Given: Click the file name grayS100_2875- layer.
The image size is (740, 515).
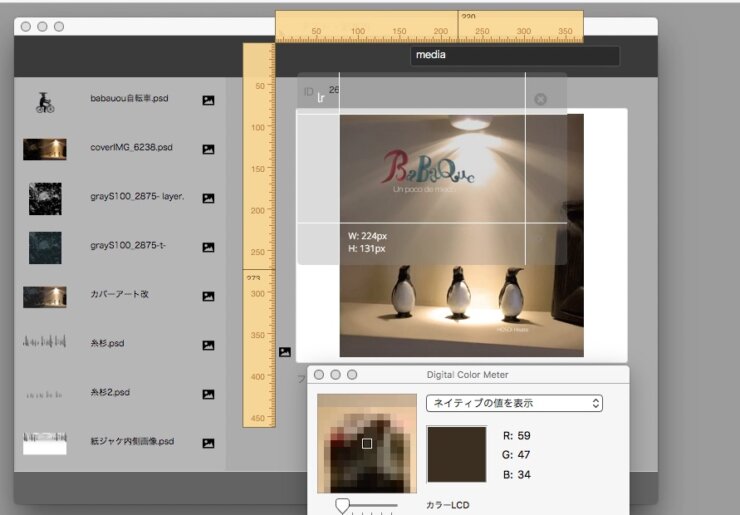Looking at the screenshot, I should coord(137,196).
